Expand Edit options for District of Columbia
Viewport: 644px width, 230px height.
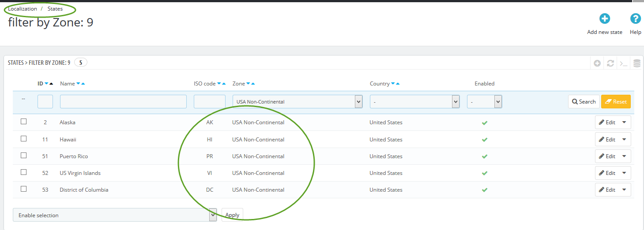point(624,190)
